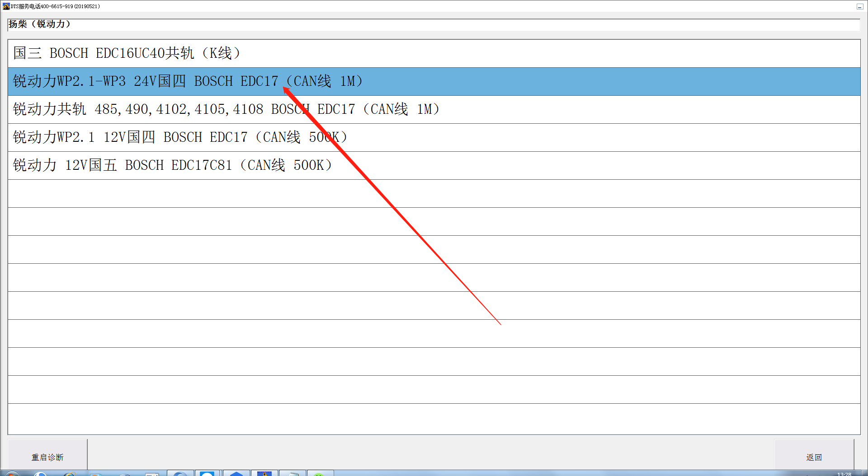Click the 扬柴（锐动力）header field

pyautogui.click(x=434, y=24)
